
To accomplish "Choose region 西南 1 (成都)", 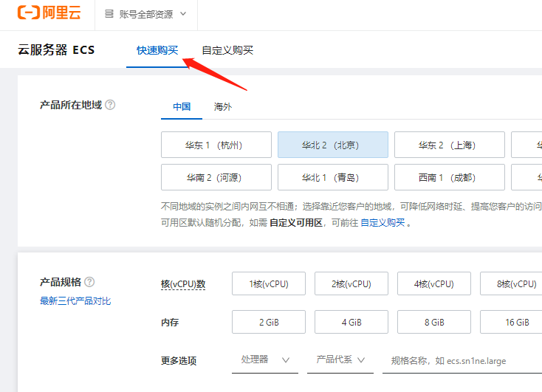I will (x=449, y=177).
